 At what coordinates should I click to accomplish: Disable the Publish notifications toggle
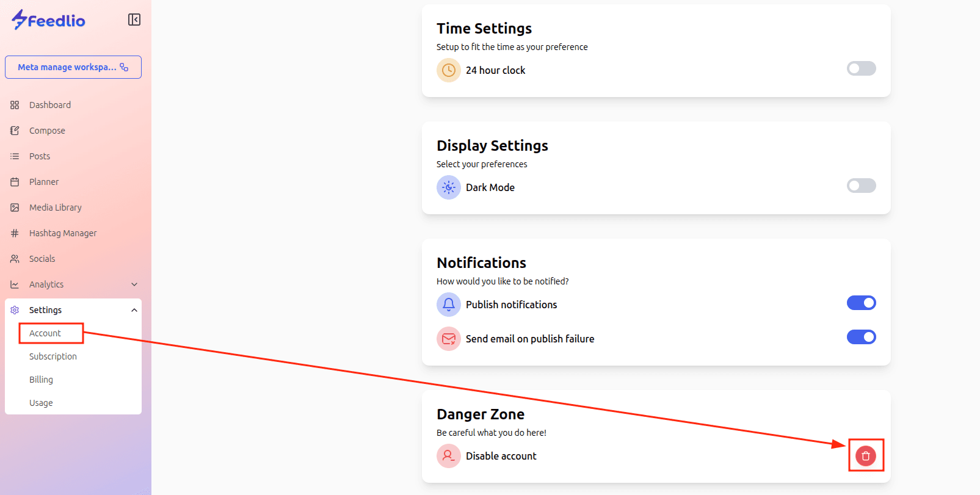click(861, 303)
